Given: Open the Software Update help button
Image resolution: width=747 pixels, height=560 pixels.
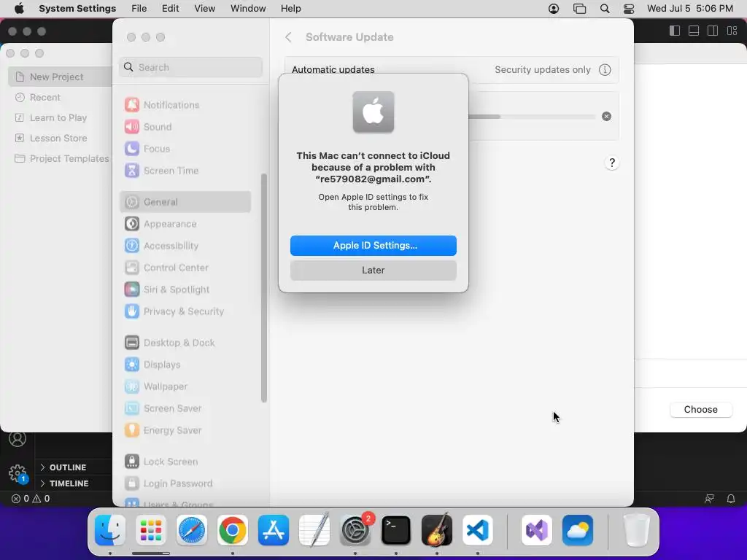Looking at the screenshot, I should point(612,163).
